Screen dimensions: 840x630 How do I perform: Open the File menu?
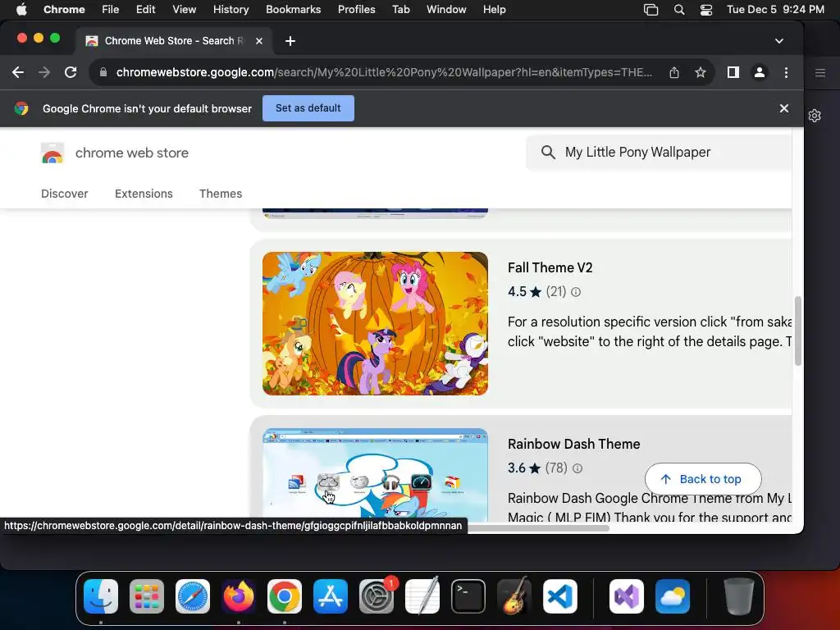(111, 10)
